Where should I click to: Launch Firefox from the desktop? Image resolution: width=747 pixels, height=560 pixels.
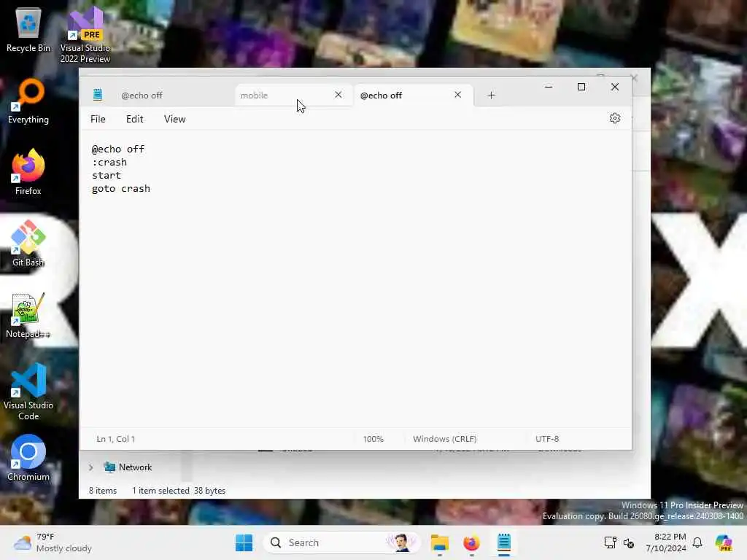click(28, 172)
